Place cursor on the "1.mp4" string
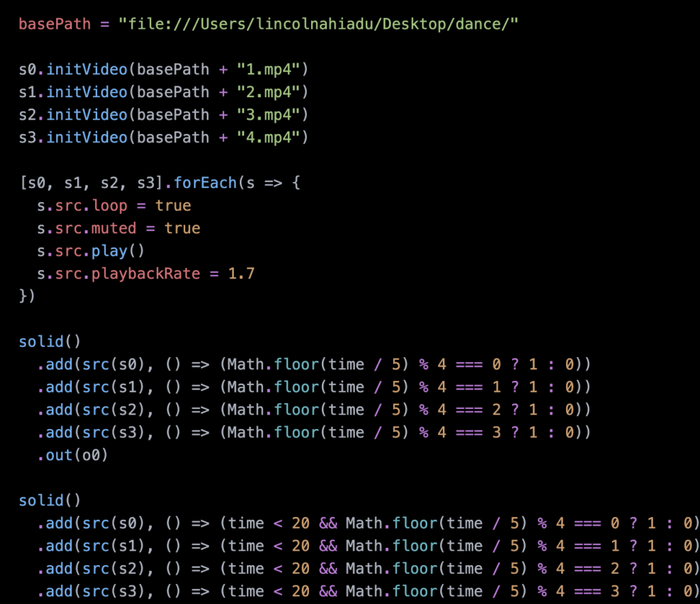 pos(272,69)
